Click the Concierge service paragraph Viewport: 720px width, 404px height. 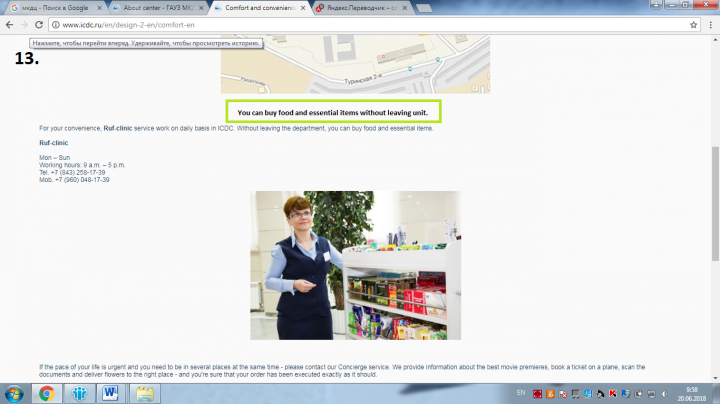[342, 370]
